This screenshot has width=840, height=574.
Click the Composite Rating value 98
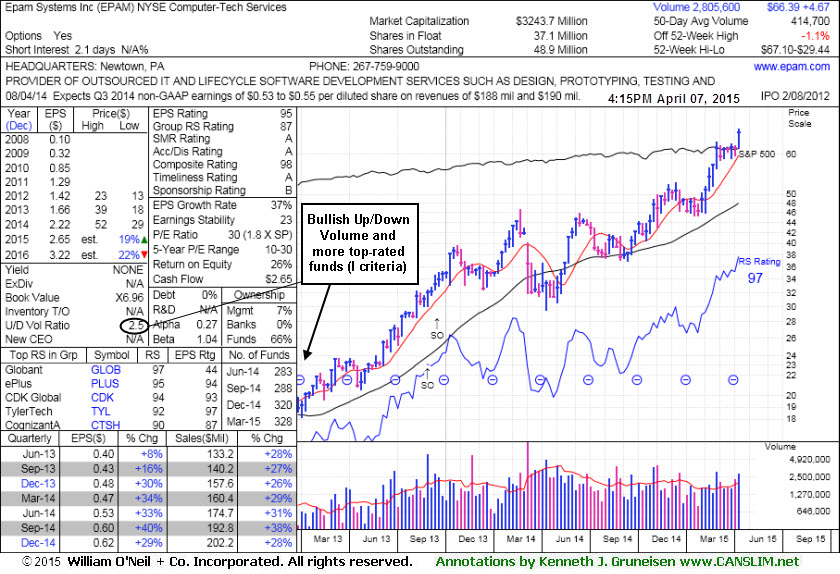[x=286, y=165]
